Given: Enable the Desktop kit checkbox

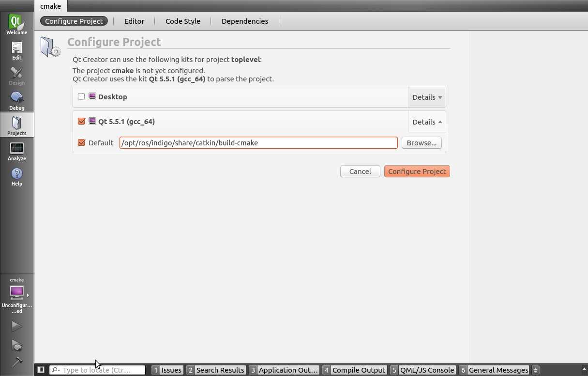Looking at the screenshot, I should (x=81, y=96).
